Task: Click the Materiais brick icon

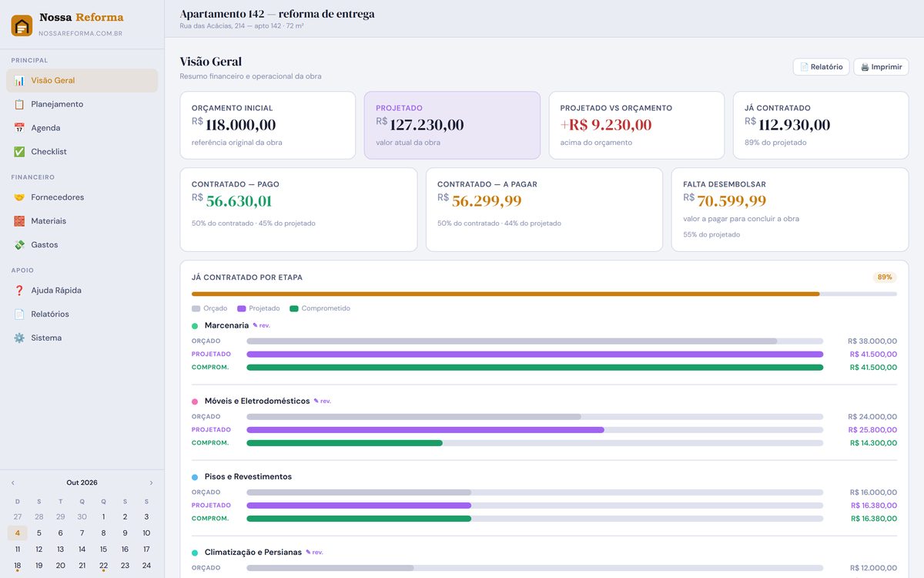Action: click(x=19, y=221)
